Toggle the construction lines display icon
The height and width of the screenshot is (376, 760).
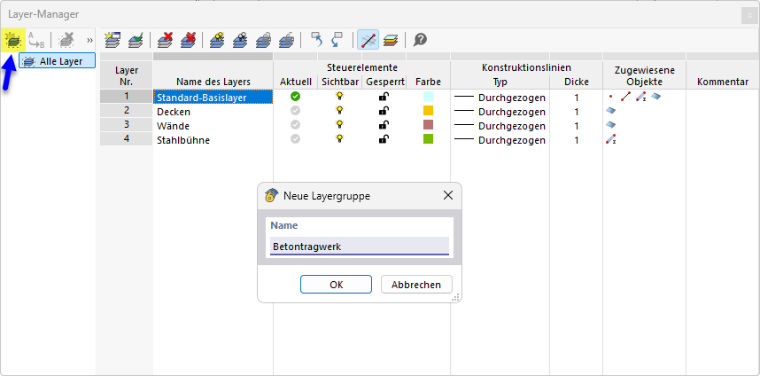pos(368,40)
